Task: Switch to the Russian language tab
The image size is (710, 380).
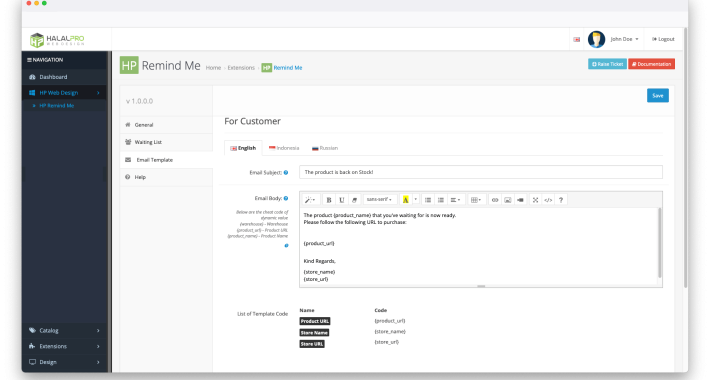Action: click(325, 148)
